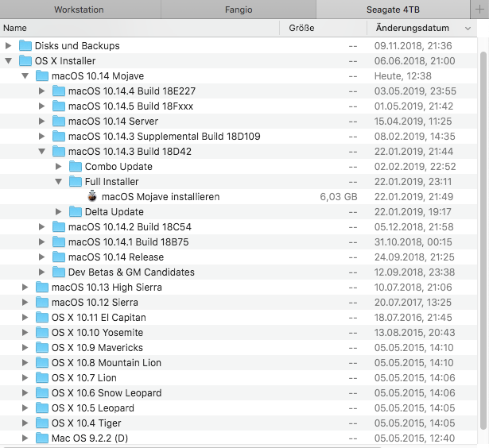Select the 'OS X 10.6 Snow Leopard' row name
Viewport: 489px width, 448px height.
tap(107, 393)
